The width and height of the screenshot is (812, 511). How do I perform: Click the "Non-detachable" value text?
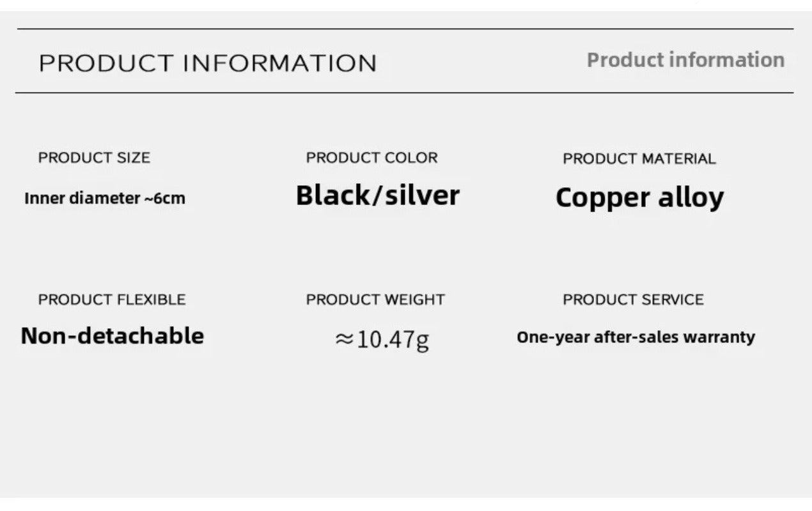tap(113, 336)
